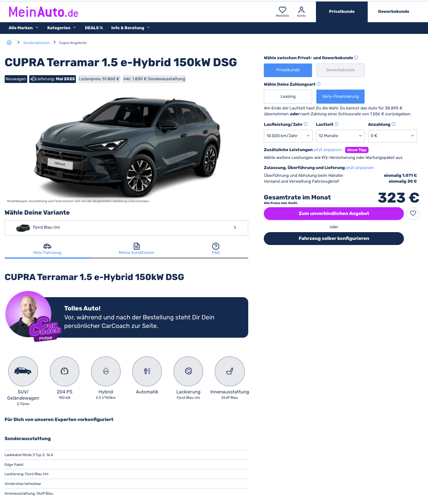Switch to the Meine Konditionen tab
This screenshot has width=428, height=504.
click(x=137, y=249)
